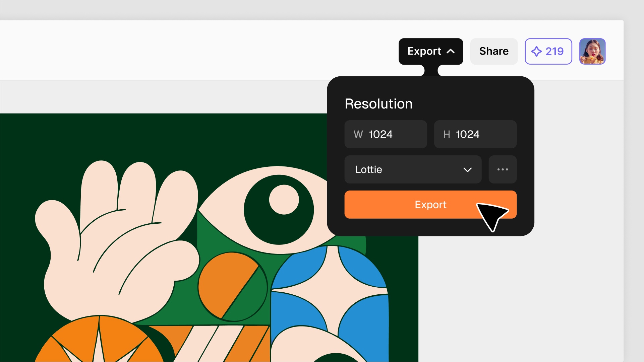Open the 219 credits counter

click(x=548, y=51)
